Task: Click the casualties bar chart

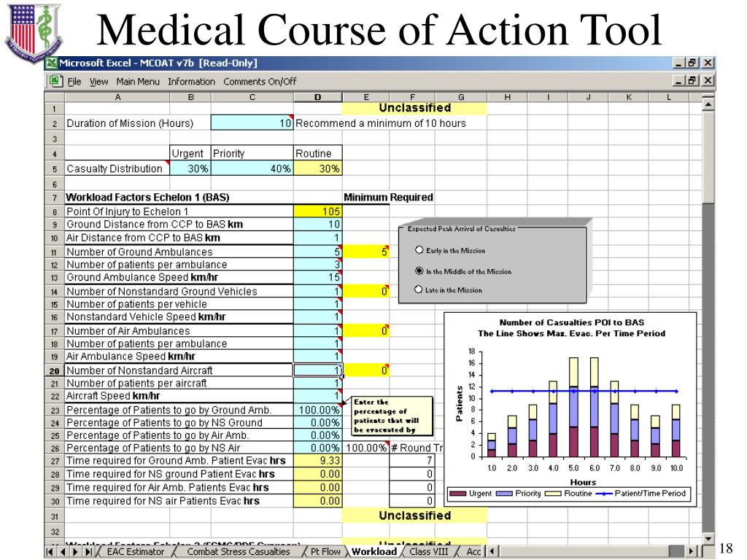Action: 570,409
